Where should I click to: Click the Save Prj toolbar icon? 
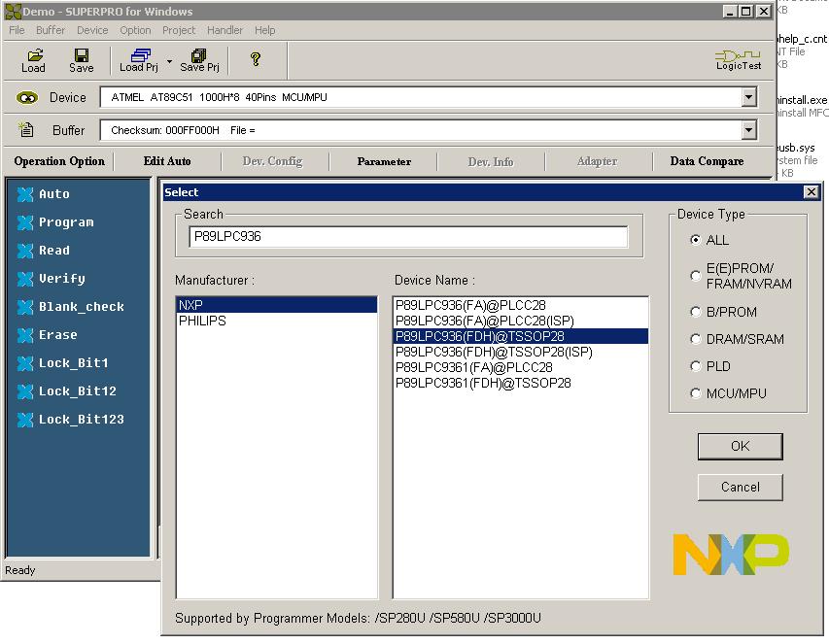(199, 60)
